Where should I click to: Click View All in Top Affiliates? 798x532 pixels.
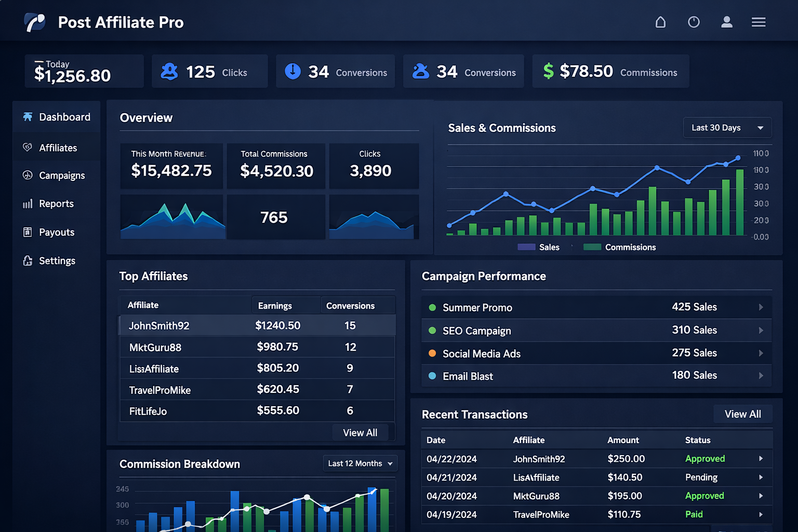coord(361,432)
